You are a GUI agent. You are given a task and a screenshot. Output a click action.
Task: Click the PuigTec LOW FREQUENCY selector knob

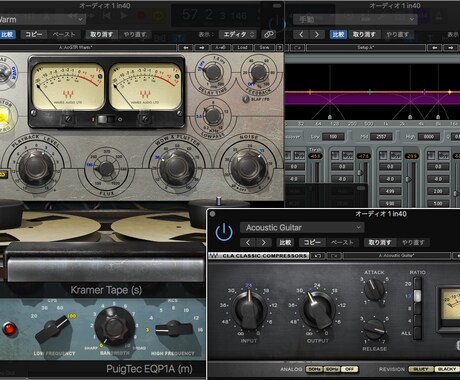[x=53, y=329]
